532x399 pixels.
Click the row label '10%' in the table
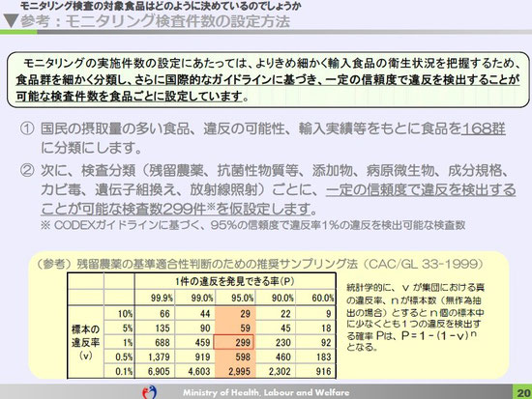125,314
